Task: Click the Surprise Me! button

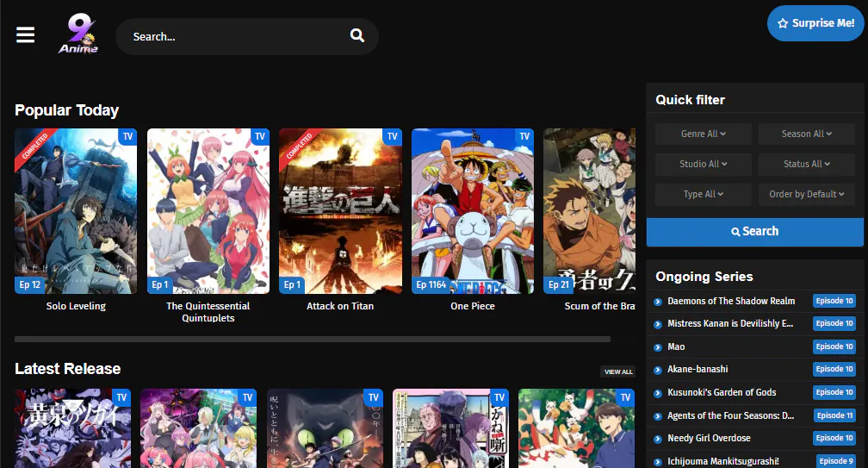Action: tap(815, 23)
